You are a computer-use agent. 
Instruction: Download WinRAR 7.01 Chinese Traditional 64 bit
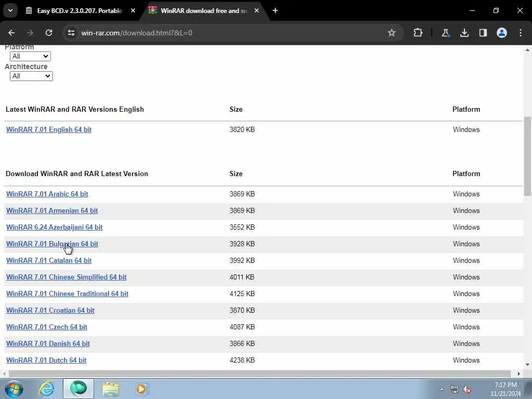[x=67, y=294]
